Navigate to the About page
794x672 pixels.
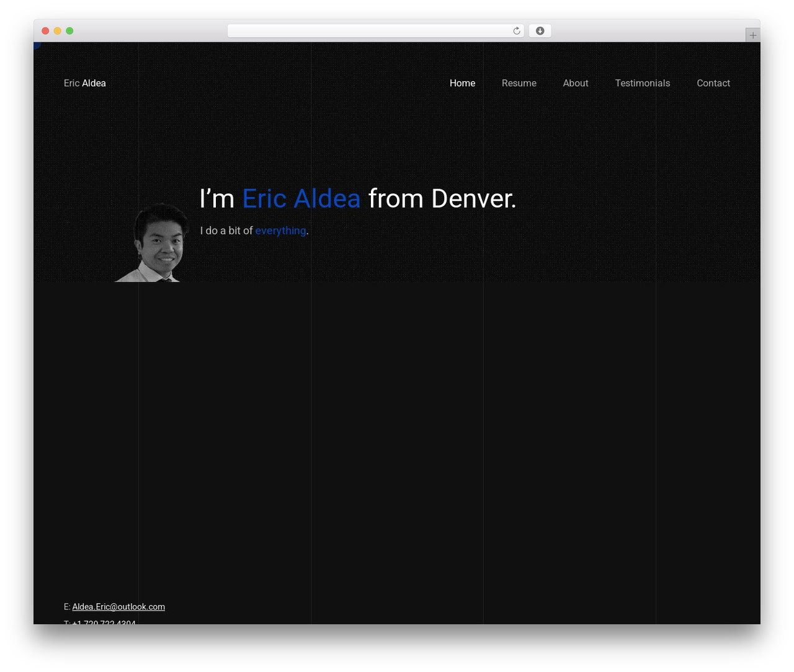point(576,83)
